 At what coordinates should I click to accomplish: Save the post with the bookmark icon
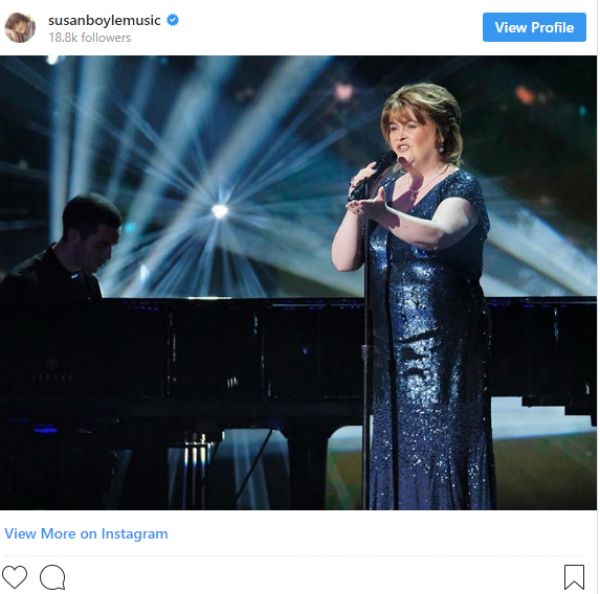pyautogui.click(x=574, y=576)
